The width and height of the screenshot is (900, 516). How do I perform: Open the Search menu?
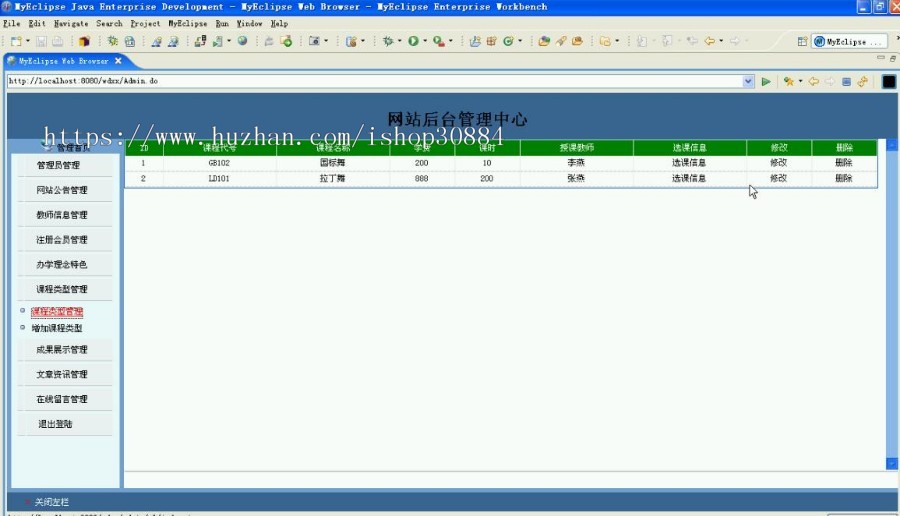pyautogui.click(x=109, y=24)
